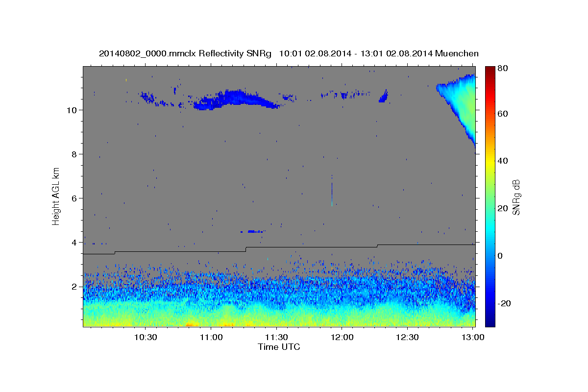This screenshot has width=588, height=392.
Task: Click the 12:00 time tick label
Action: point(342,337)
